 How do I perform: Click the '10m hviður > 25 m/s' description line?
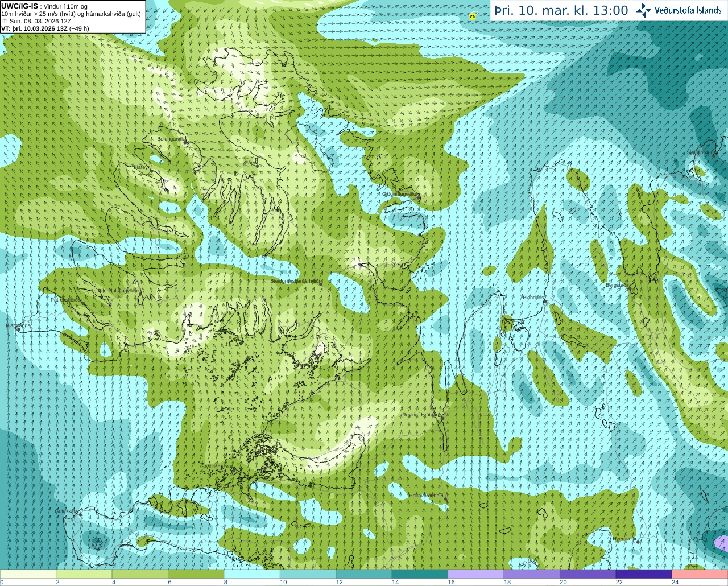point(71,14)
